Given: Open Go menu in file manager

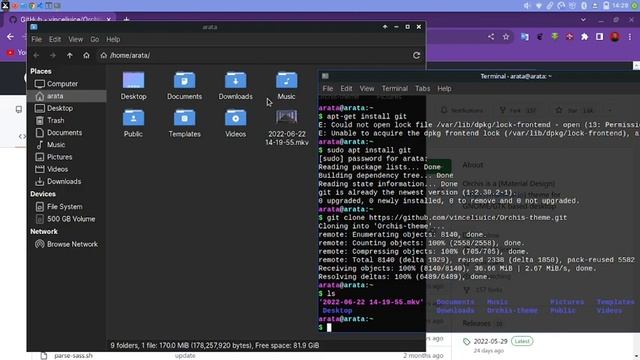Looking at the screenshot, I should [95, 40].
